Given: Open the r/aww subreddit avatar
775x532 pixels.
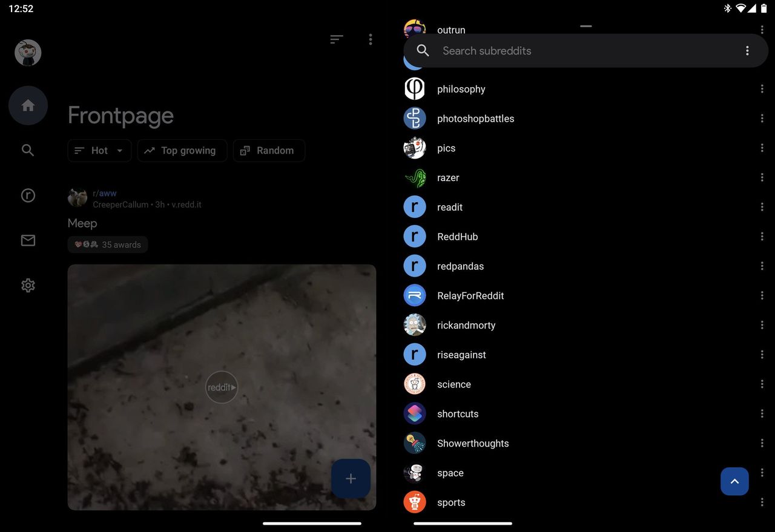Looking at the screenshot, I should [x=77, y=198].
